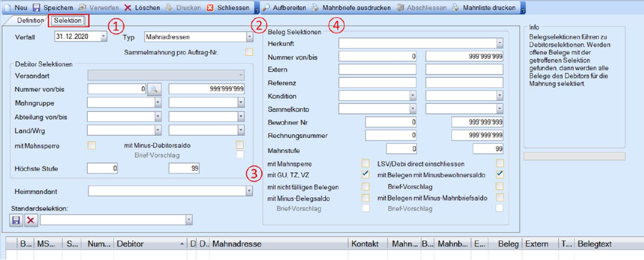
Task: Open Mahngruppe from dropdown
Action: click(x=158, y=103)
